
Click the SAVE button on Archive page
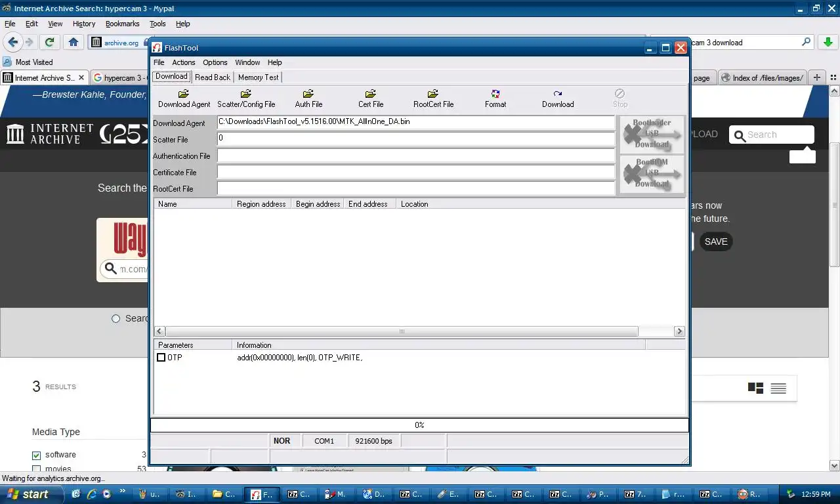716,241
